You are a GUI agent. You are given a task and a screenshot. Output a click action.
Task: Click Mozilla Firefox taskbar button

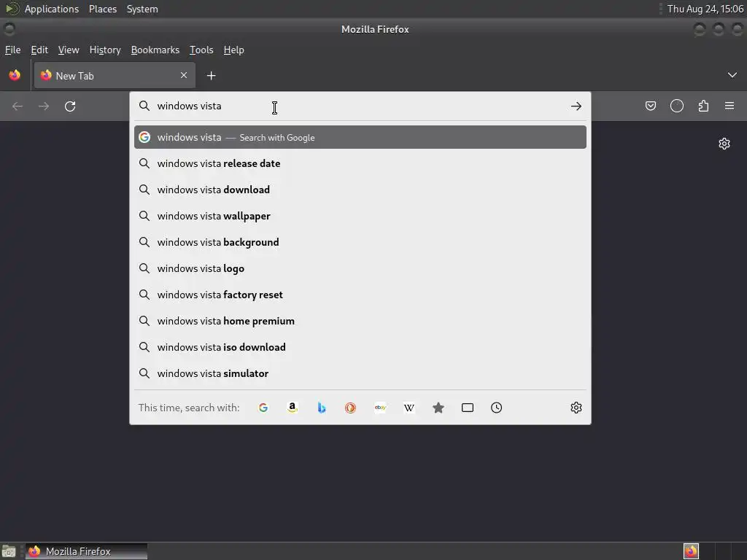pyautogui.click(x=86, y=551)
